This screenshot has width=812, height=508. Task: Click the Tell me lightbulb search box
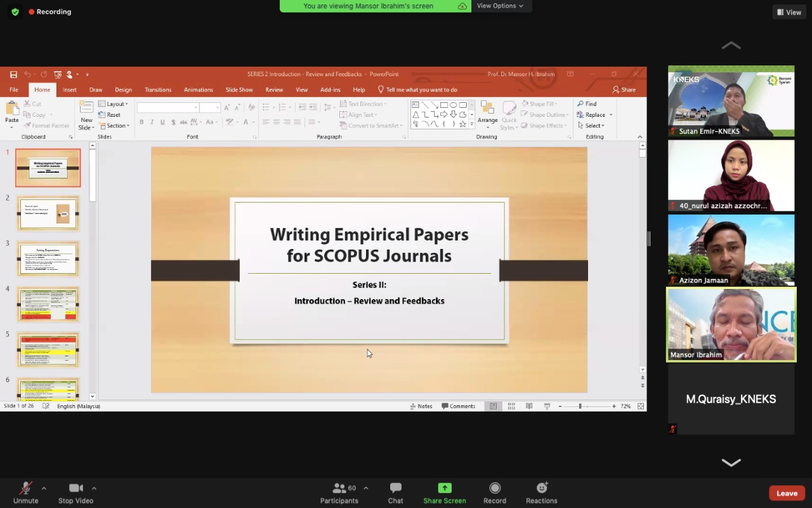click(417, 90)
